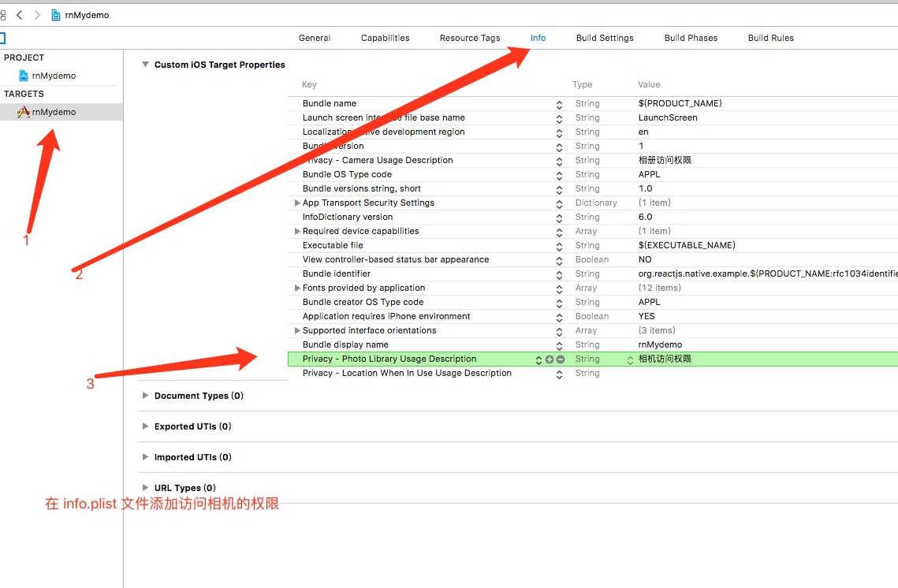This screenshot has width=898, height=588.
Task: Click rnMydemo target app icon
Action: coord(24,112)
